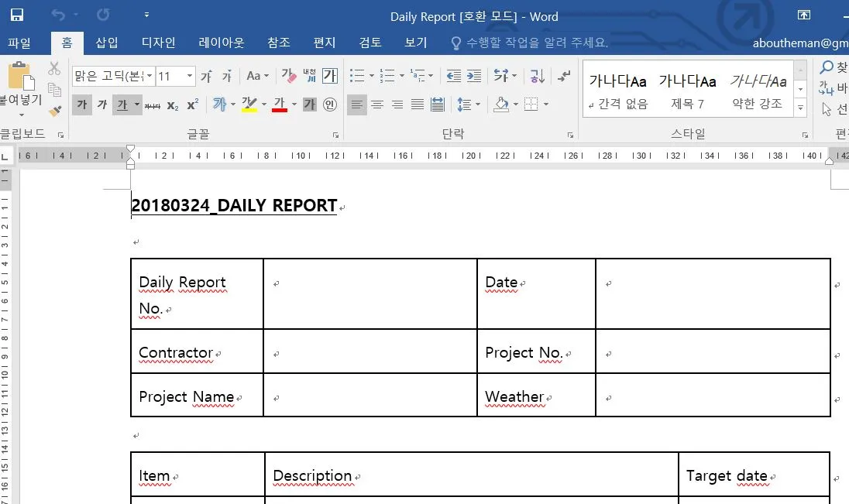
Task: Toggle underline formatting
Action: [122, 105]
